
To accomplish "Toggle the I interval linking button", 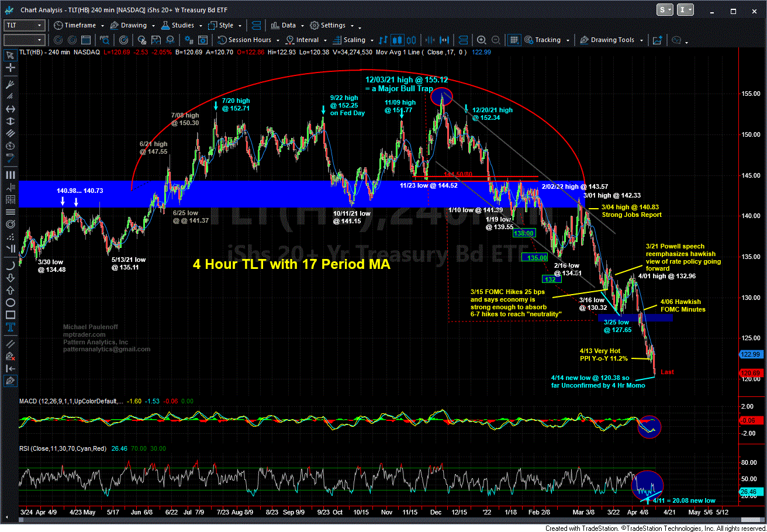I will click(x=686, y=9).
